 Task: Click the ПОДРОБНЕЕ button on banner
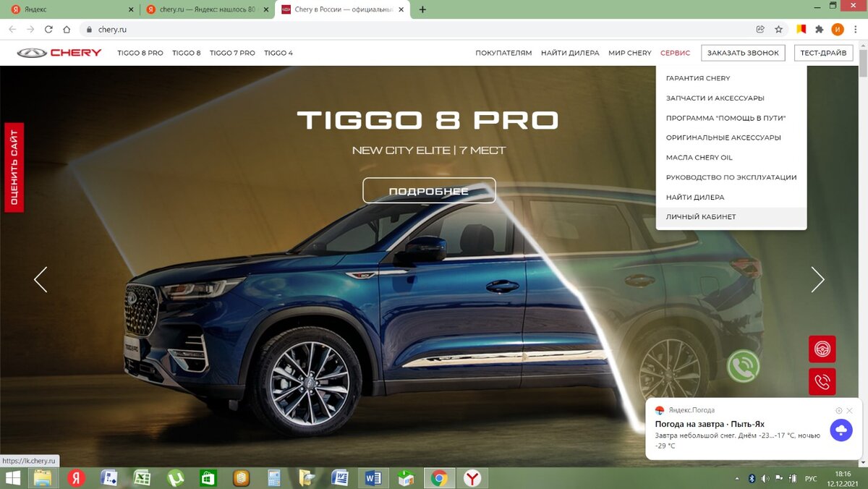[429, 191]
